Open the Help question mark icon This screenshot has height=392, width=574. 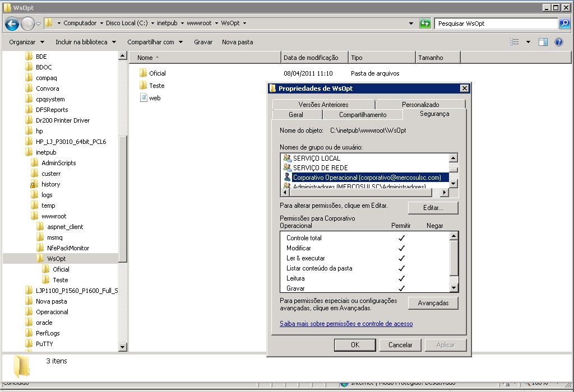[x=559, y=42]
